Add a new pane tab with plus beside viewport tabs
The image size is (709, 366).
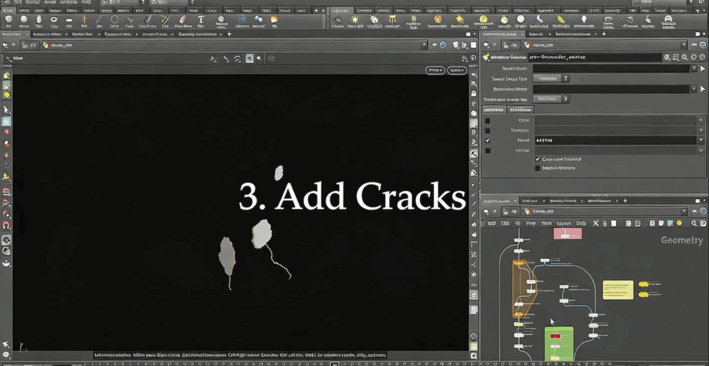click(x=230, y=34)
